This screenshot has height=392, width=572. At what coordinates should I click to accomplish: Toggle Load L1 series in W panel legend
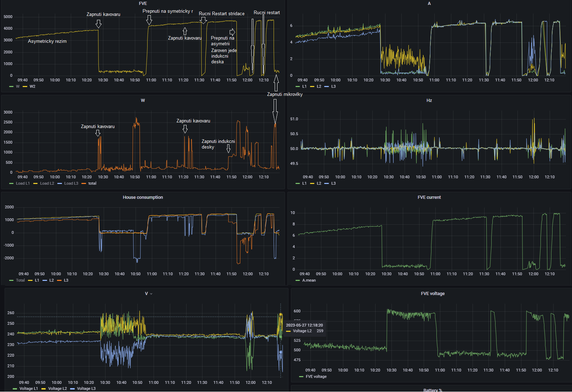pos(23,183)
